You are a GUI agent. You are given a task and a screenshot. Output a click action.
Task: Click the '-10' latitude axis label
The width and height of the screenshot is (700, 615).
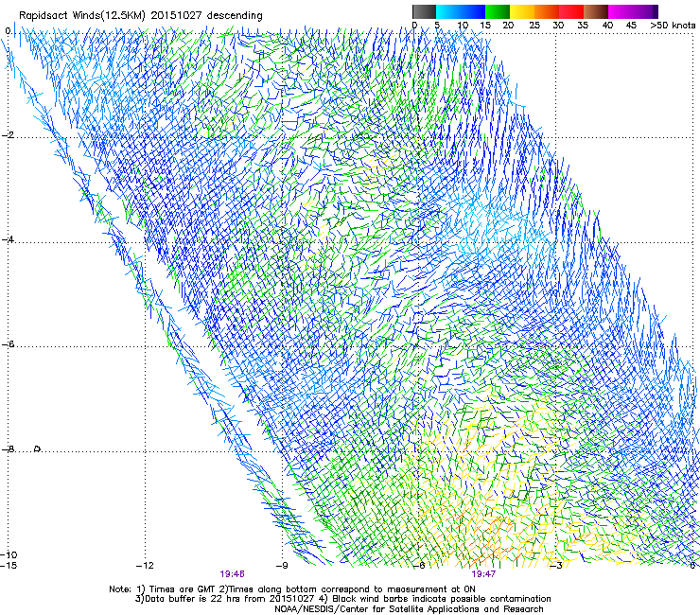(x=9, y=555)
